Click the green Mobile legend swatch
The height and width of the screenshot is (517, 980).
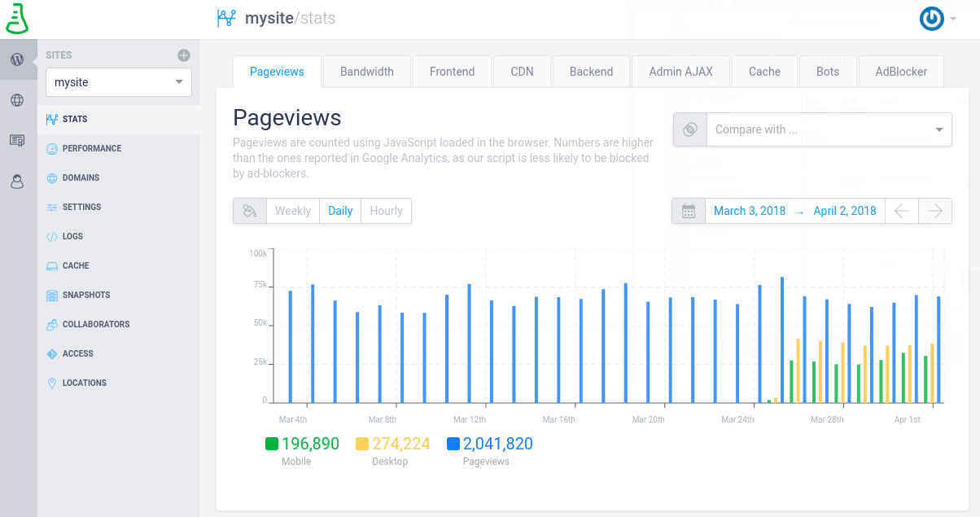click(x=273, y=444)
